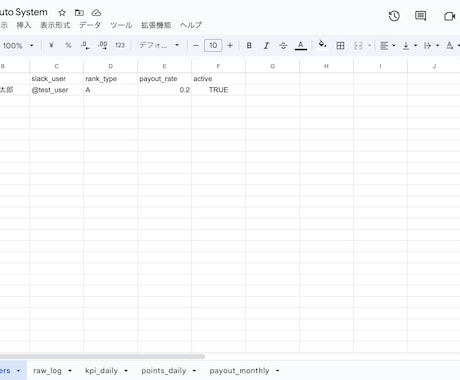Format as percent
Screen dimensions: 460x380
(68, 45)
